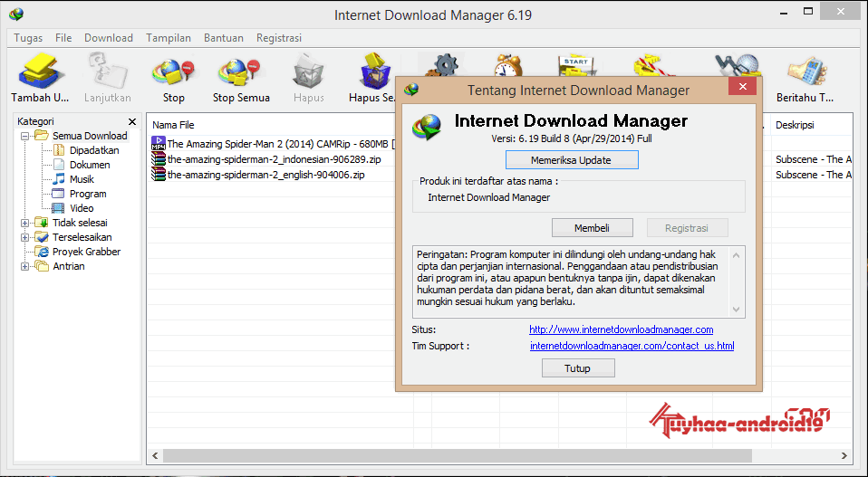Select Semua Download folder

pyautogui.click(x=90, y=136)
